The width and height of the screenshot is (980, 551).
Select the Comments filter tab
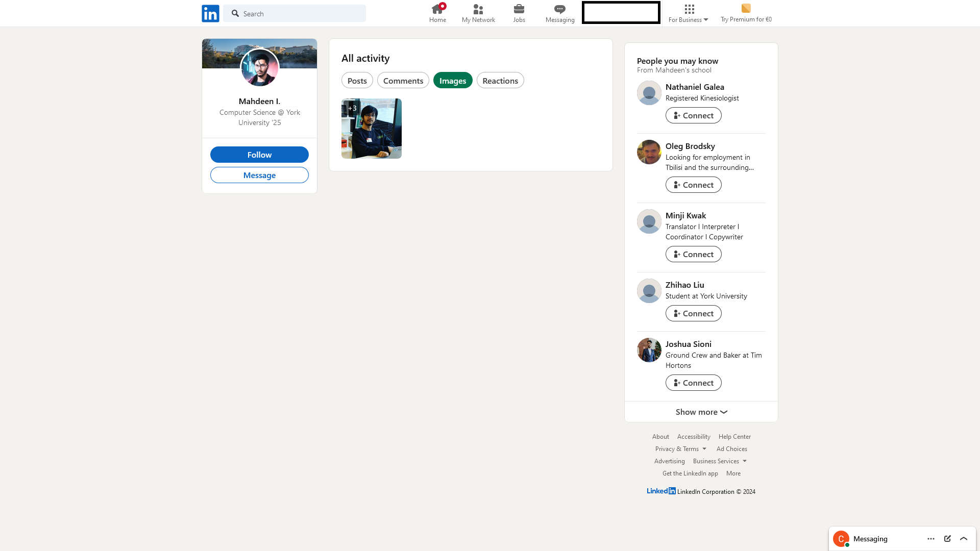point(403,81)
